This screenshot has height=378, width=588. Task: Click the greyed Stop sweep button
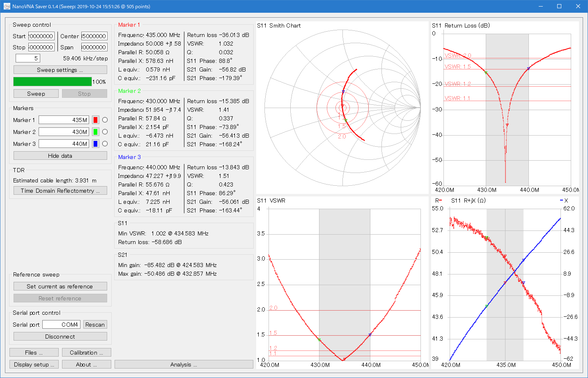[84, 94]
